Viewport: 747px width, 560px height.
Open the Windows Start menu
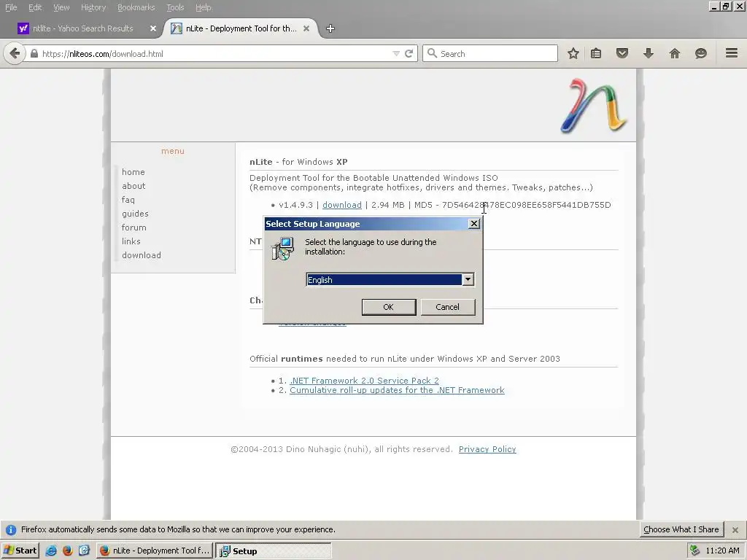tap(20, 551)
